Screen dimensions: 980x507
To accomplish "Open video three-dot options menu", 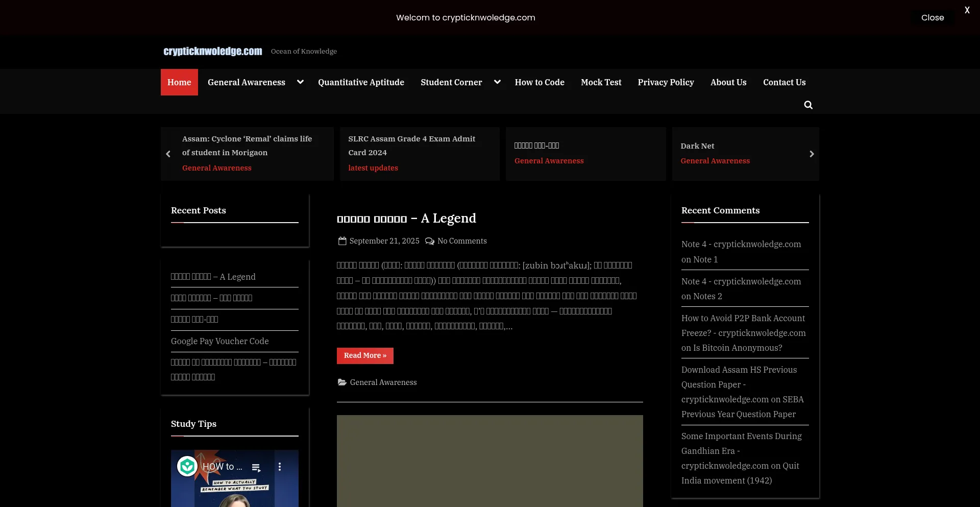I will pos(280,467).
